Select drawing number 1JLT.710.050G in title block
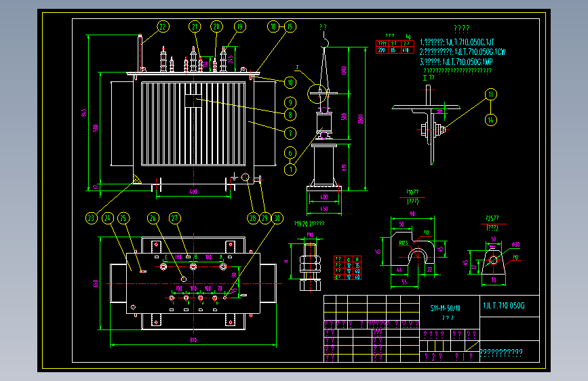 pos(504,306)
